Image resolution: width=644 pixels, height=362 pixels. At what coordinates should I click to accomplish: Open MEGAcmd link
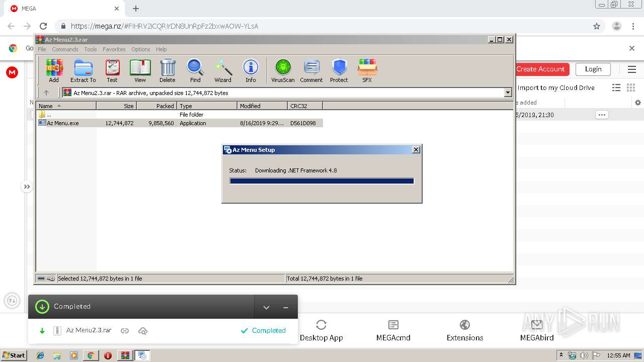point(393,331)
